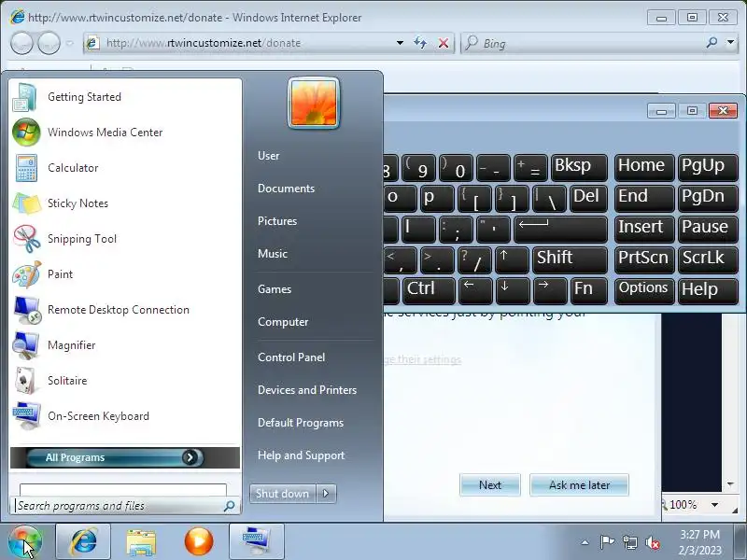
Task: Open the Calculator program
Action: tap(125, 168)
